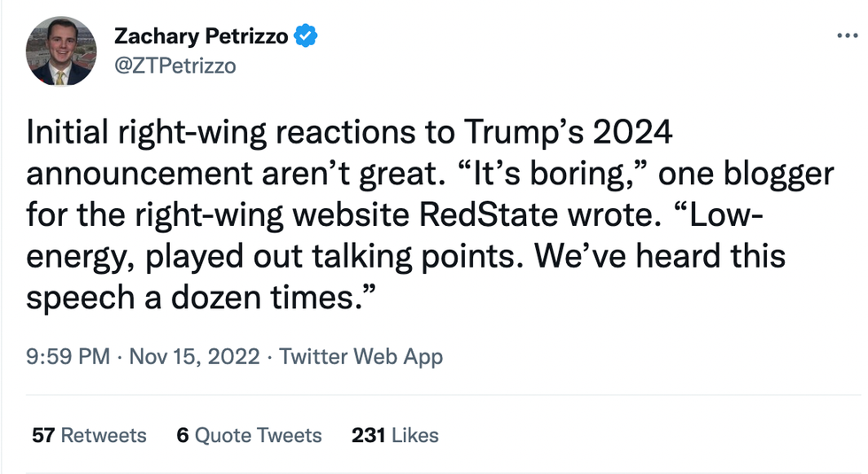Click the quote tweets count number 6
868x474 pixels.
182,435
